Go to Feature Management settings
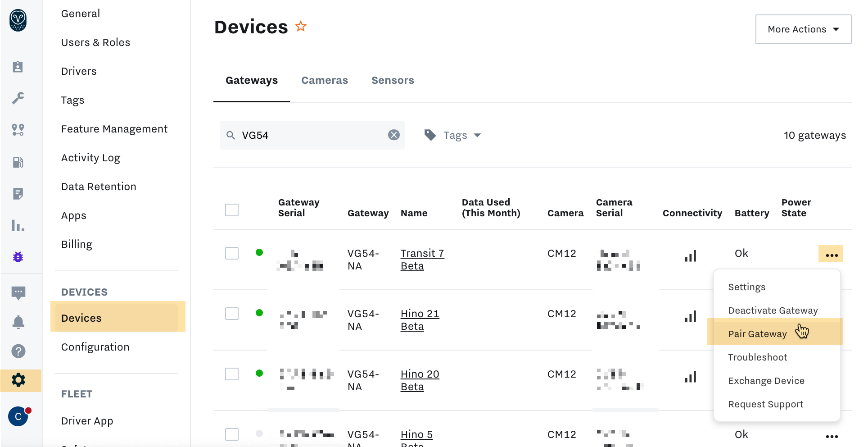The height and width of the screenshot is (447, 868). click(x=114, y=129)
